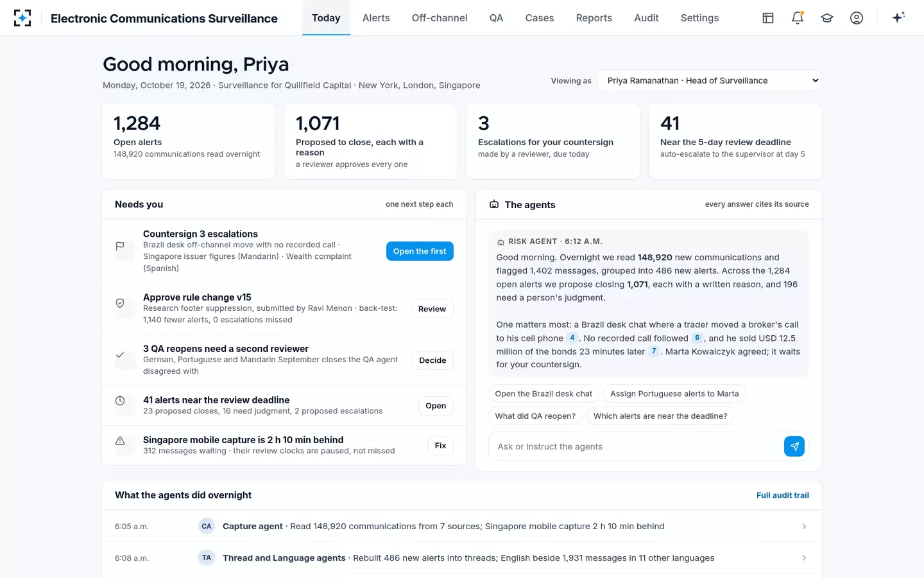924x578 pixels.
Task: Open the Audit tab
Action: point(646,18)
